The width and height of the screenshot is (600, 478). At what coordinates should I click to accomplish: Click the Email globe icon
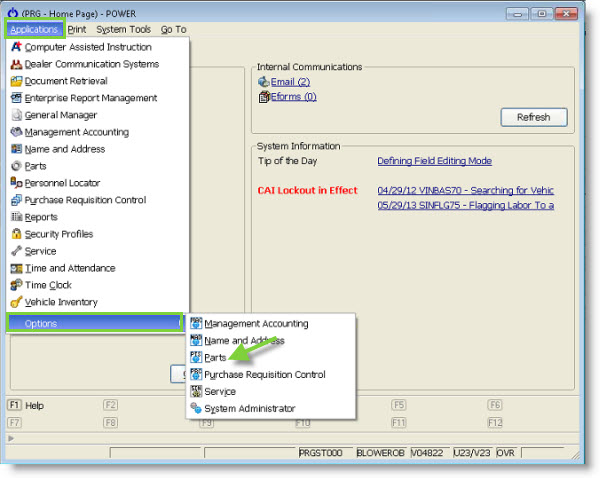[x=264, y=82]
